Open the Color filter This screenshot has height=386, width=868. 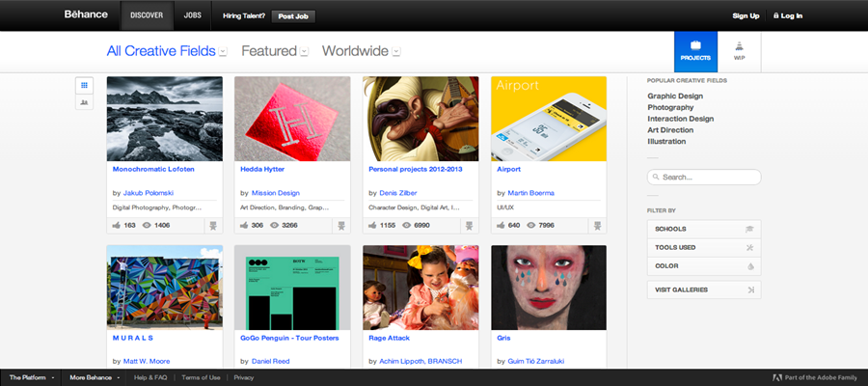704,265
